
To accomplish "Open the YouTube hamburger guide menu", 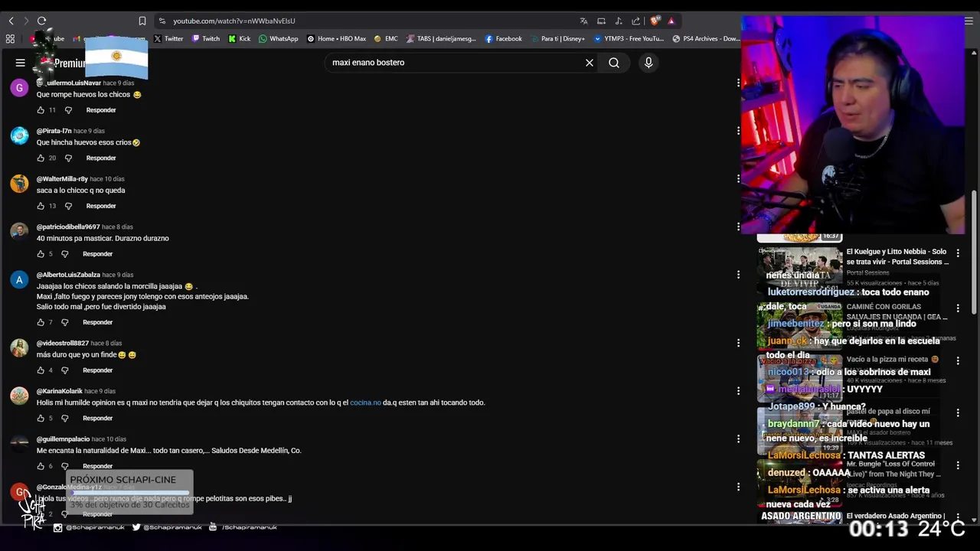I will click(x=21, y=63).
